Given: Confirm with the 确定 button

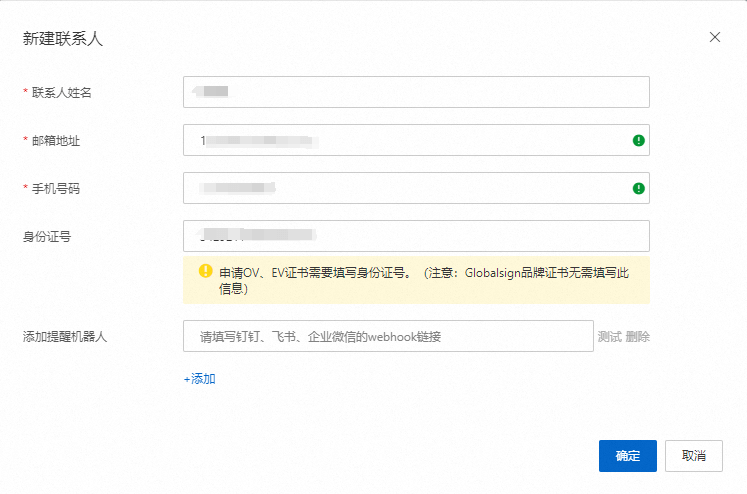Looking at the screenshot, I should [627, 456].
